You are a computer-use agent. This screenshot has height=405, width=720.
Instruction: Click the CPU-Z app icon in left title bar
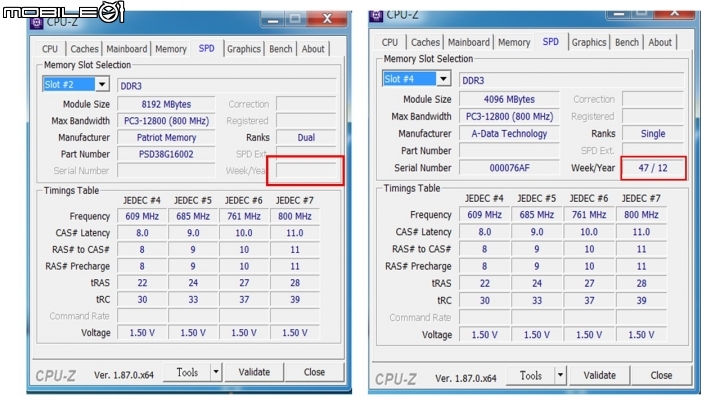pos(37,22)
